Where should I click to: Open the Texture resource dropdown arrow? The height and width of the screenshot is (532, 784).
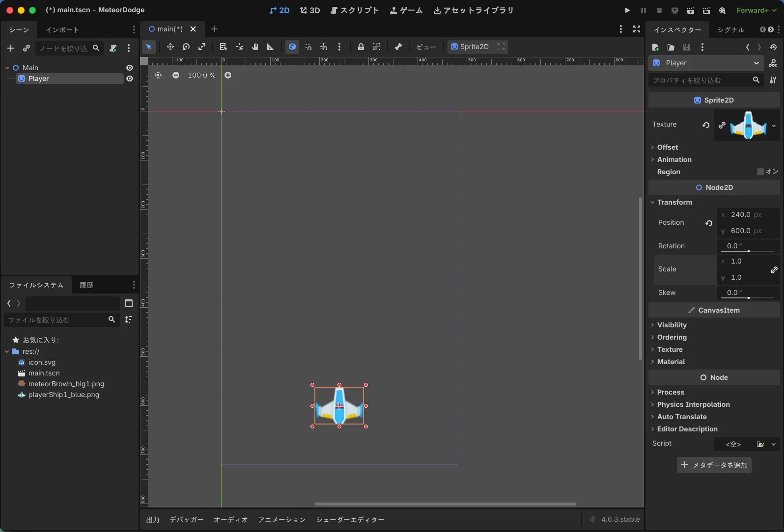coord(774,126)
